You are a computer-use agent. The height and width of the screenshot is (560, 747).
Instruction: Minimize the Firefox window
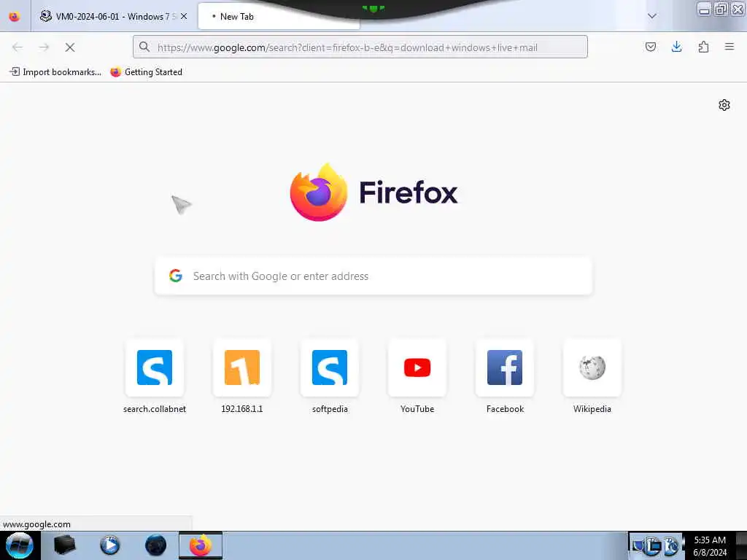pos(704,9)
